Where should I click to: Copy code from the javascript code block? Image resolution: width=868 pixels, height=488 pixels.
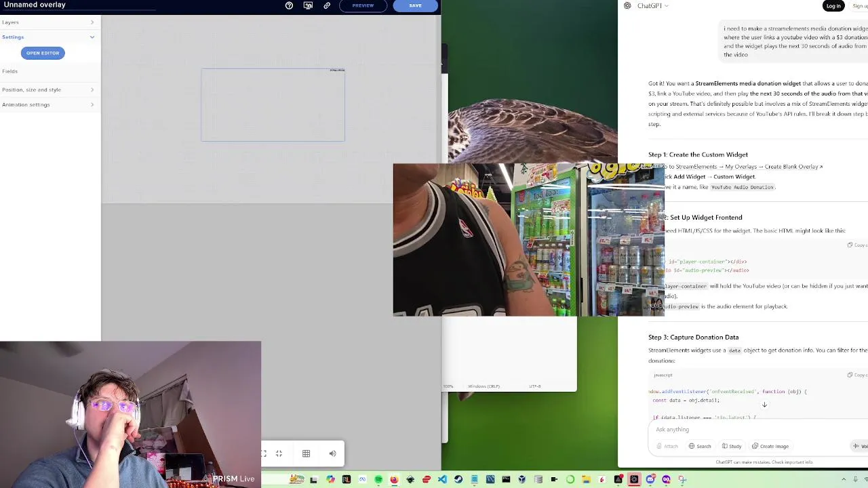[857, 375]
